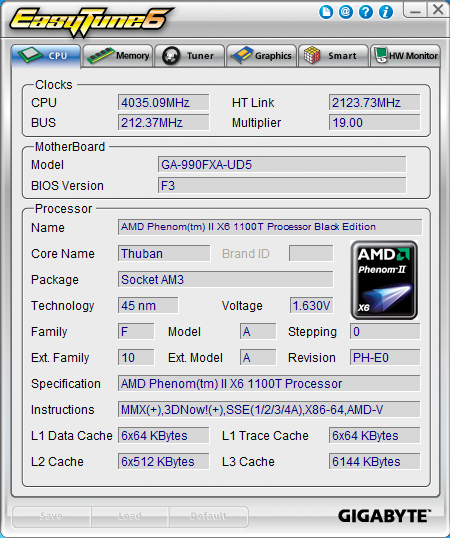450x538 pixels.
Task: Click the GIGABYTE brand logo
Action: point(384,516)
